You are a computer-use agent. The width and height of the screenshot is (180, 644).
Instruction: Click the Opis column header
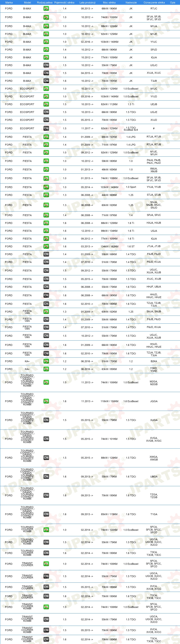pos(173,3)
